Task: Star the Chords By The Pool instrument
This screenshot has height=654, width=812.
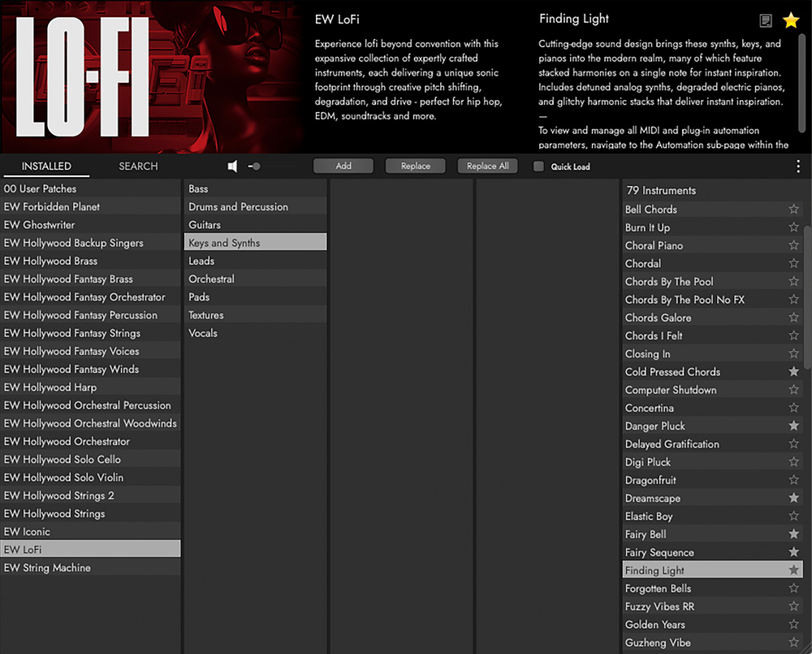Action: [x=793, y=281]
